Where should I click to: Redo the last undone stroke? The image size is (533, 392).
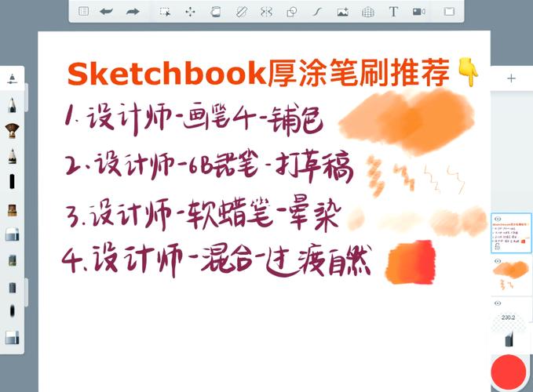[x=133, y=12]
